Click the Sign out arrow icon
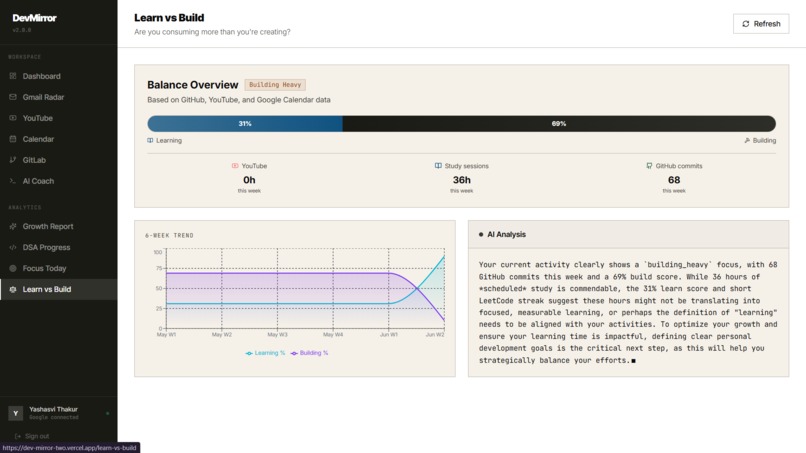Image resolution: width=806 pixels, height=453 pixels. click(18, 436)
